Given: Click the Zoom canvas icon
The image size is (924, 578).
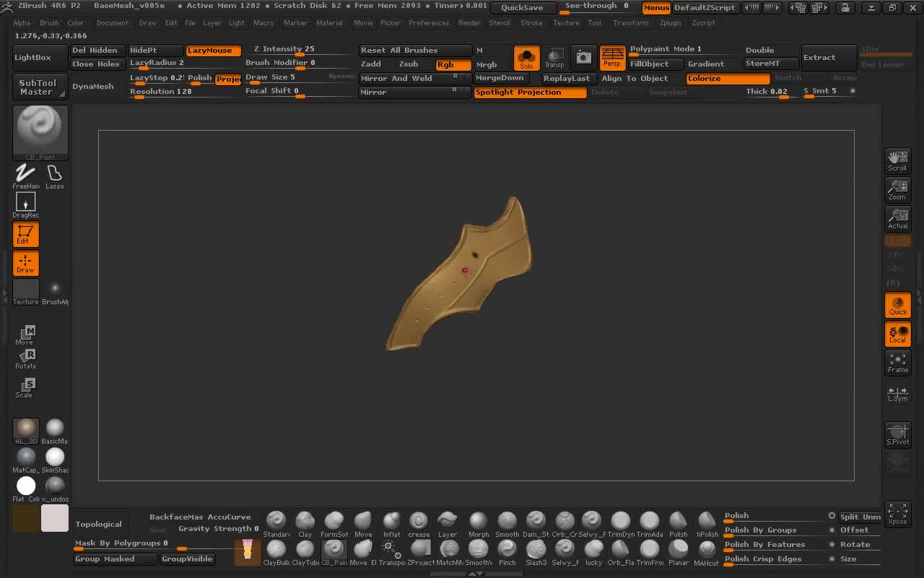Looking at the screenshot, I should (x=898, y=189).
